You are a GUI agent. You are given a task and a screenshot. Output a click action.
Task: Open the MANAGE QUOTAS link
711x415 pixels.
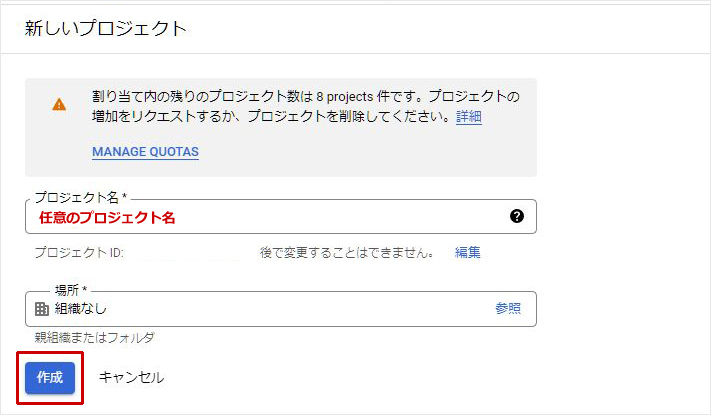pyautogui.click(x=145, y=152)
